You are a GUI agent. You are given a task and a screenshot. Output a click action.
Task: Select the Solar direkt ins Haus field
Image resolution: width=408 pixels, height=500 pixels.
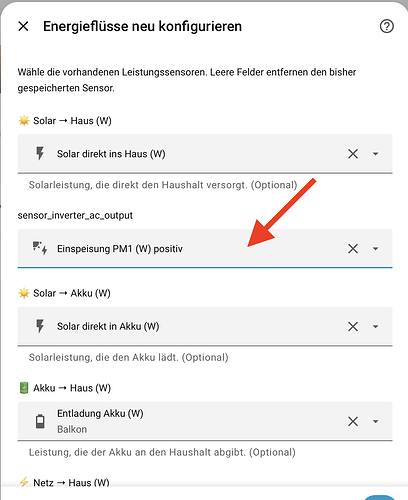click(205, 154)
